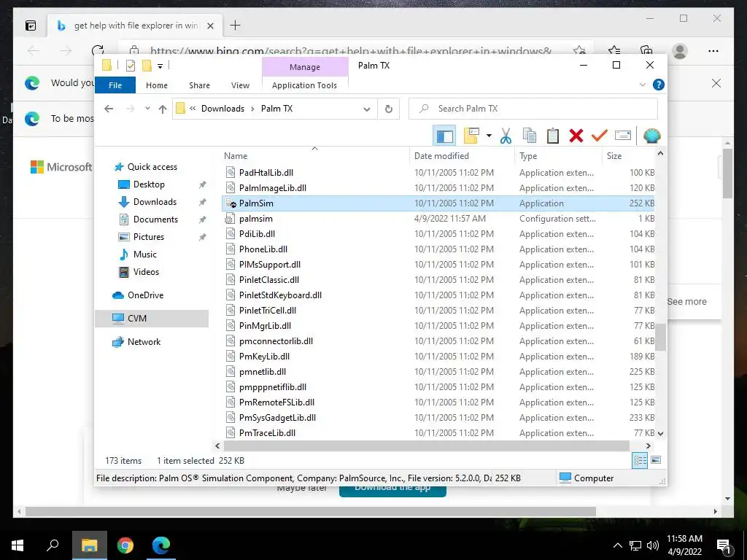Click the Classic Shell seashell icon
The image size is (747, 560).
[x=651, y=136]
